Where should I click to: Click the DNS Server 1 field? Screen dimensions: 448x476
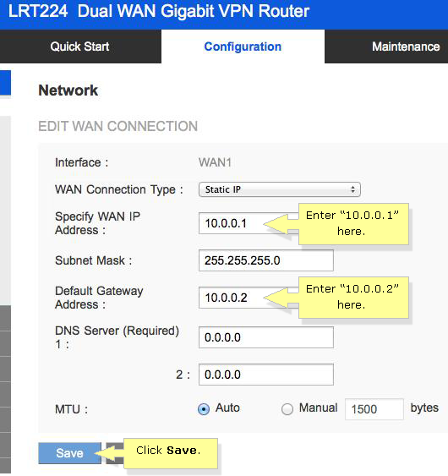pyautogui.click(x=266, y=337)
